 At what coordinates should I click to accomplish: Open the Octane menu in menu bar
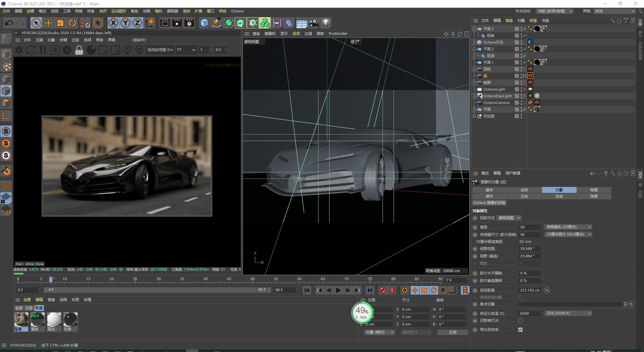click(237, 11)
